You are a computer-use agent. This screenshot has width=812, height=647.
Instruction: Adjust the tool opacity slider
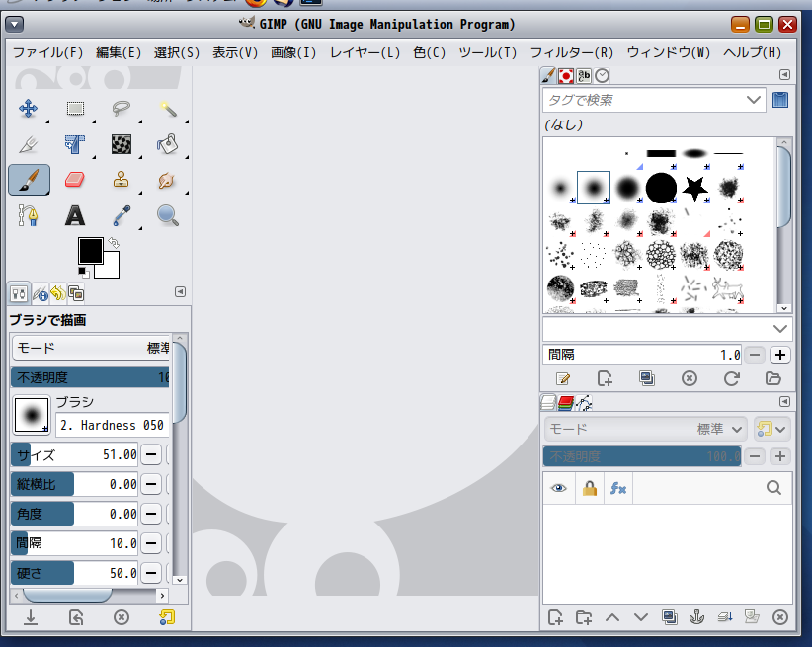pyautogui.click(x=91, y=377)
